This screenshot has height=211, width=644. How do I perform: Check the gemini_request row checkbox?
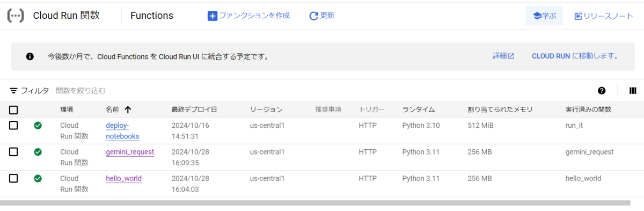[x=13, y=151]
